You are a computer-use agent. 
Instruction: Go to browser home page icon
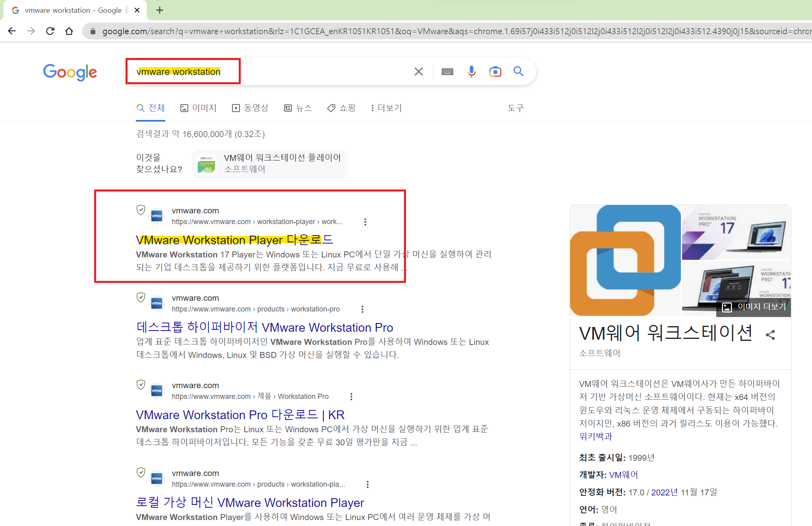tap(69, 31)
